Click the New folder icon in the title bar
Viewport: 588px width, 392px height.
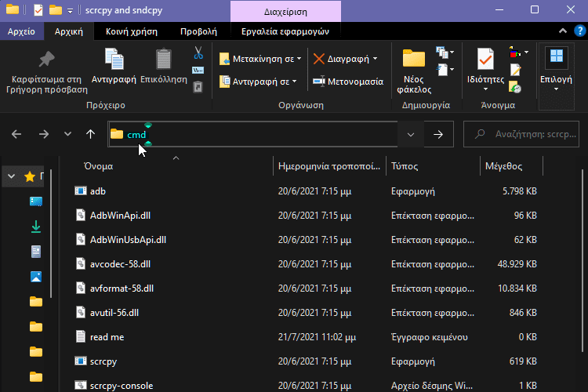(x=56, y=10)
